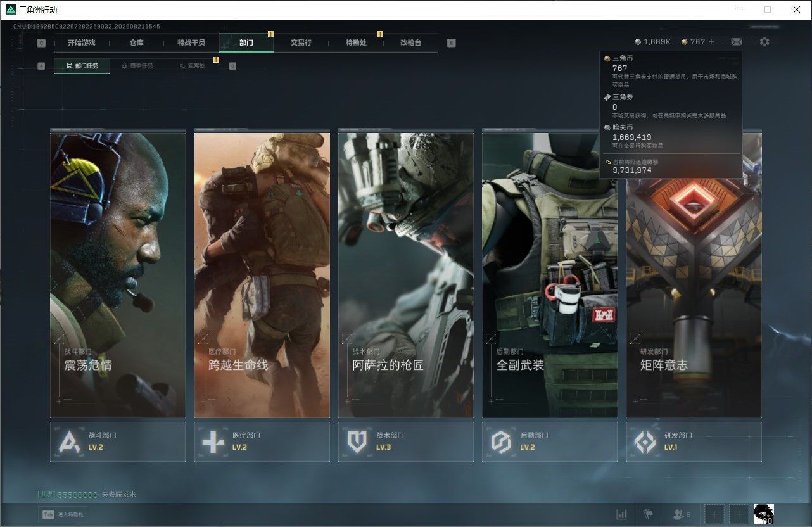Click the gold coin icon beside 767 balance

[685, 42]
